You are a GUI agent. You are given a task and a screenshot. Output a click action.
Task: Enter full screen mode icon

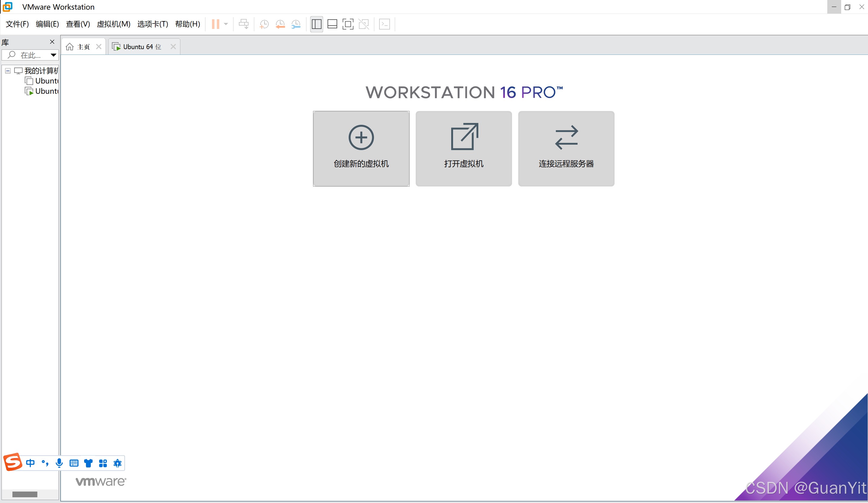click(x=348, y=24)
